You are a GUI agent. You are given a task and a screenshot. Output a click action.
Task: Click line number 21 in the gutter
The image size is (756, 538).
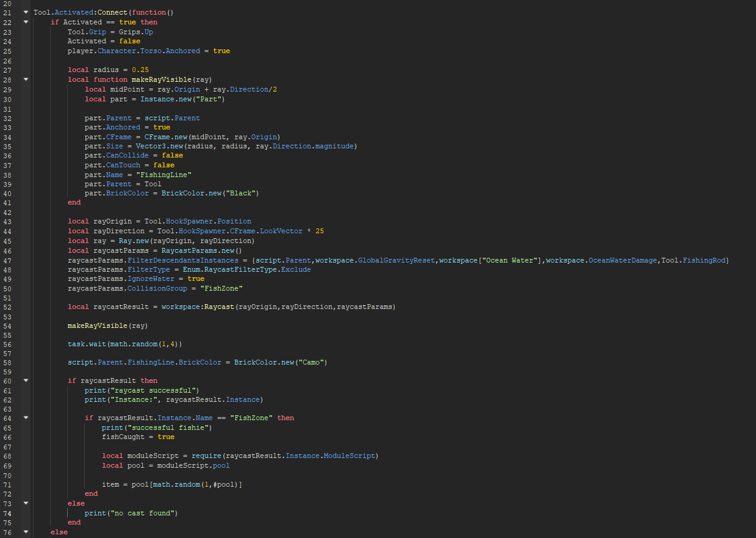[x=7, y=12]
